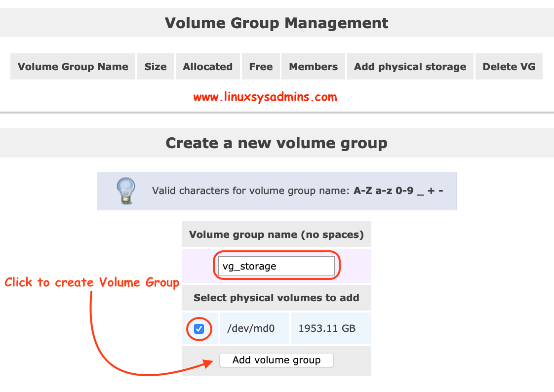Click the Volume group name (no spaces) label
The image size is (554, 392).
coord(277,235)
